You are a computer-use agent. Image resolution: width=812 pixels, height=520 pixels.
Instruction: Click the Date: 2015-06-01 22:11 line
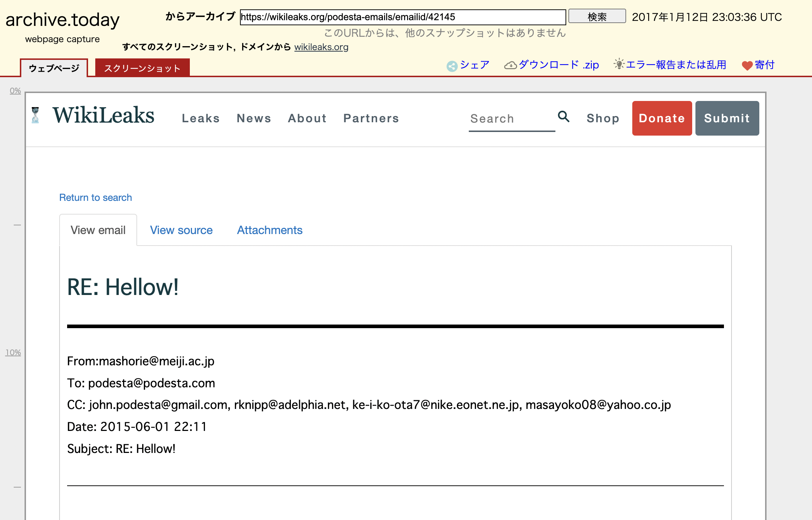[137, 427]
